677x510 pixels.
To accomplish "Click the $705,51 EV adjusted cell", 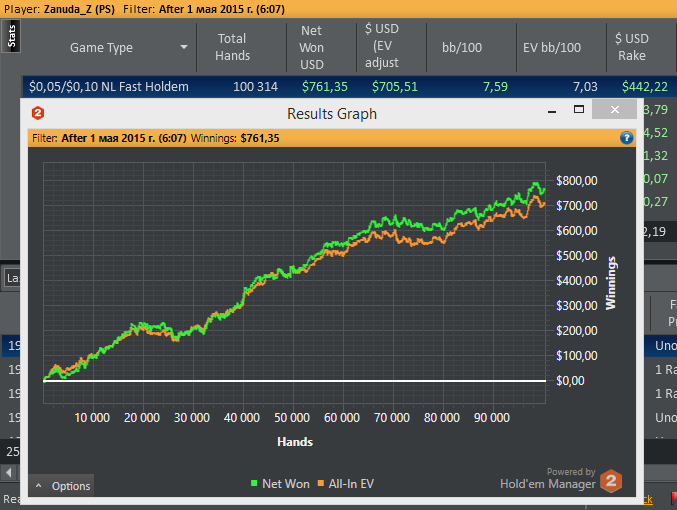I will coord(395,87).
